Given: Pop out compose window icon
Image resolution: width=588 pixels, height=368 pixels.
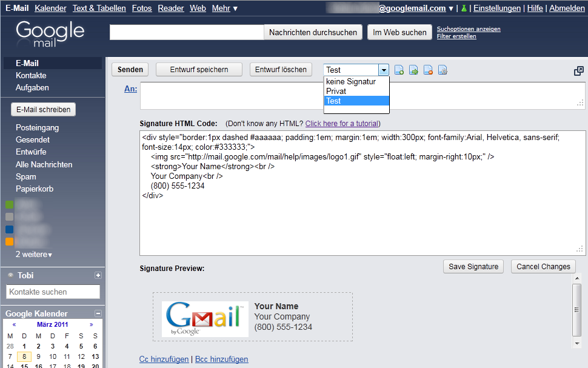Looking at the screenshot, I should point(579,71).
